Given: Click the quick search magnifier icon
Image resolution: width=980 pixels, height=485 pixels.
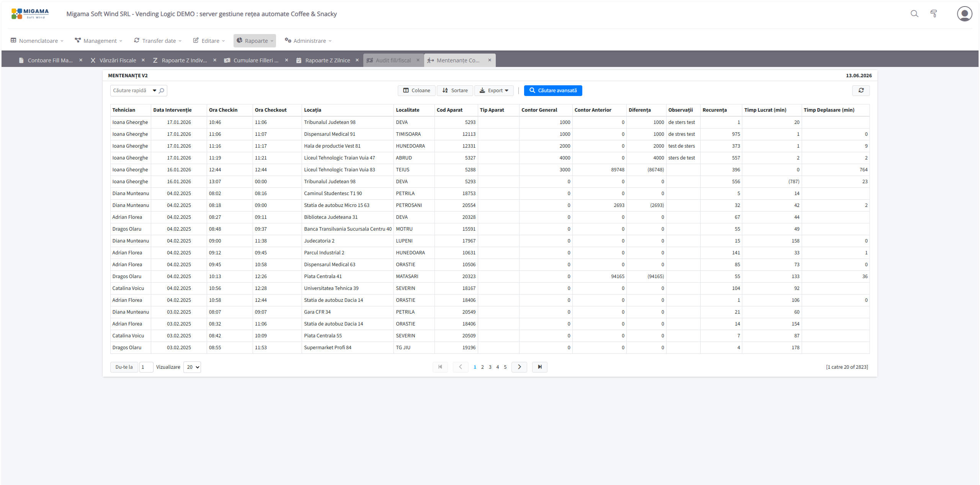Looking at the screenshot, I should click(162, 91).
